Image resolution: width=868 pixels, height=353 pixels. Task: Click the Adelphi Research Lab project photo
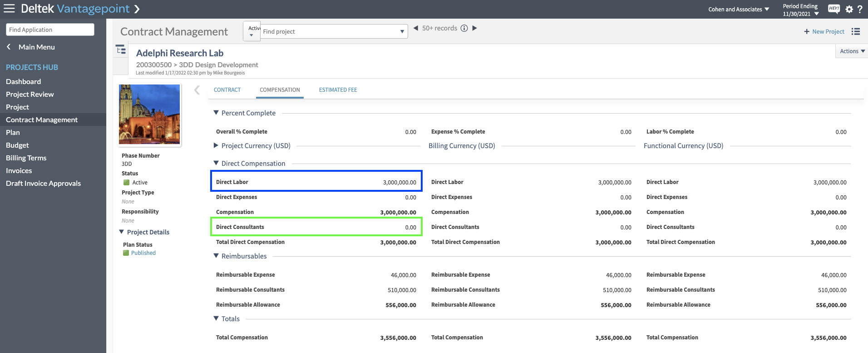pyautogui.click(x=149, y=114)
